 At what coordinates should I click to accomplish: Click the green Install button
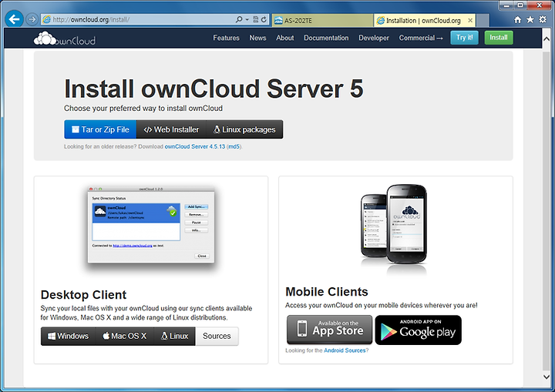tap(499, 38)
